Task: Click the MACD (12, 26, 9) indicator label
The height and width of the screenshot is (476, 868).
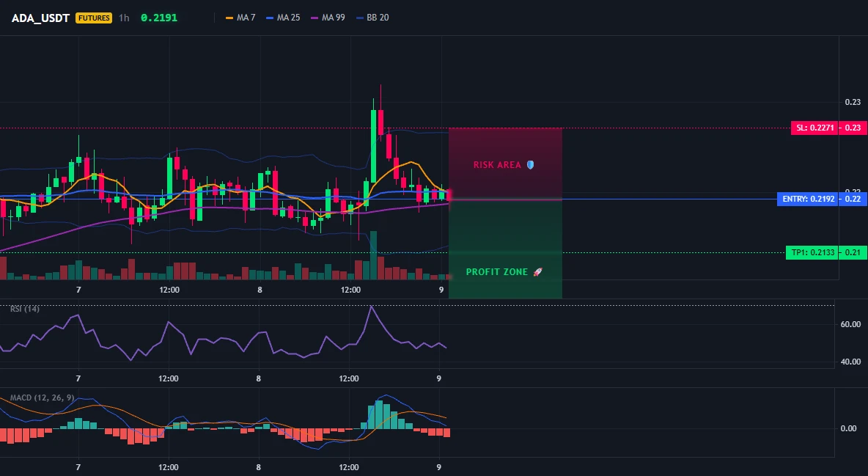Action: [42, 398]
